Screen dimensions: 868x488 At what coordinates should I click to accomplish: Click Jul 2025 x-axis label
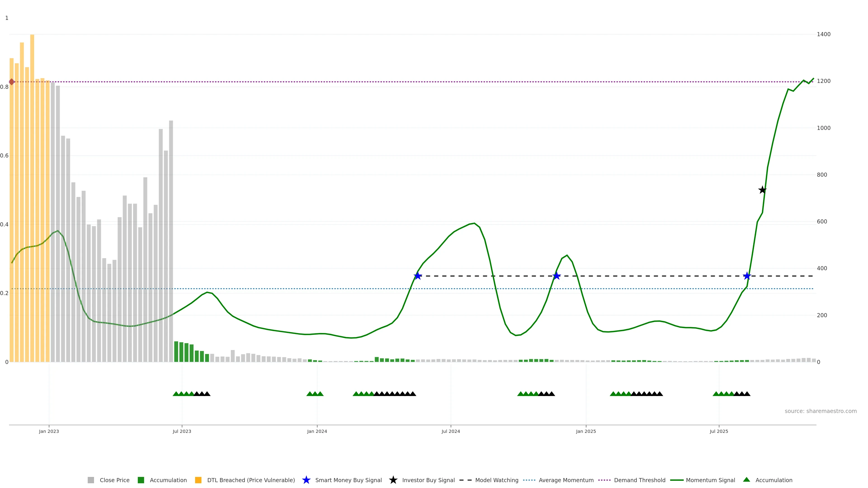coord(719,431)
